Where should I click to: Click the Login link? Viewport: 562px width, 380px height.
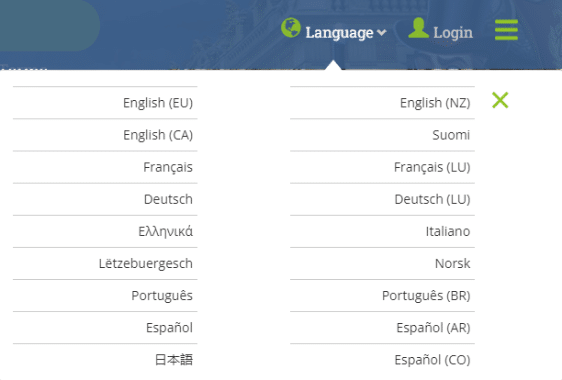(x=453, y=33)
